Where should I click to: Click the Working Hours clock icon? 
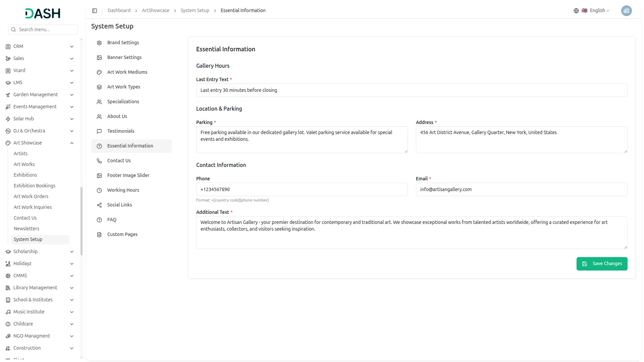pos(99,190)
